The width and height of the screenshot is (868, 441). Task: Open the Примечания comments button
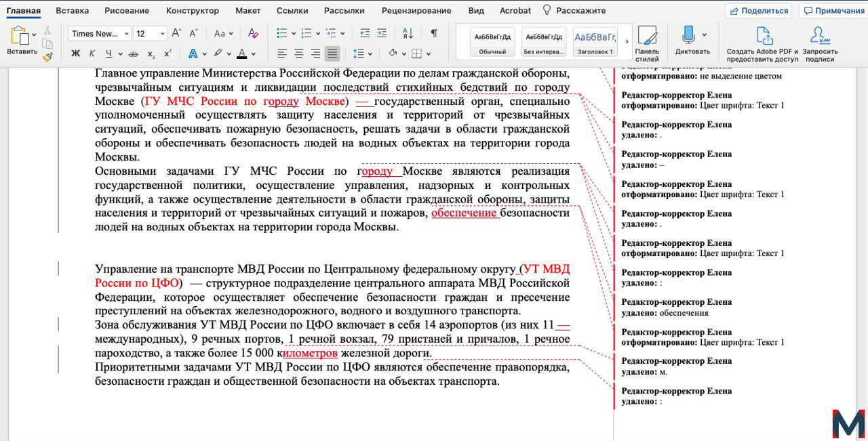[x=833, y=11]
